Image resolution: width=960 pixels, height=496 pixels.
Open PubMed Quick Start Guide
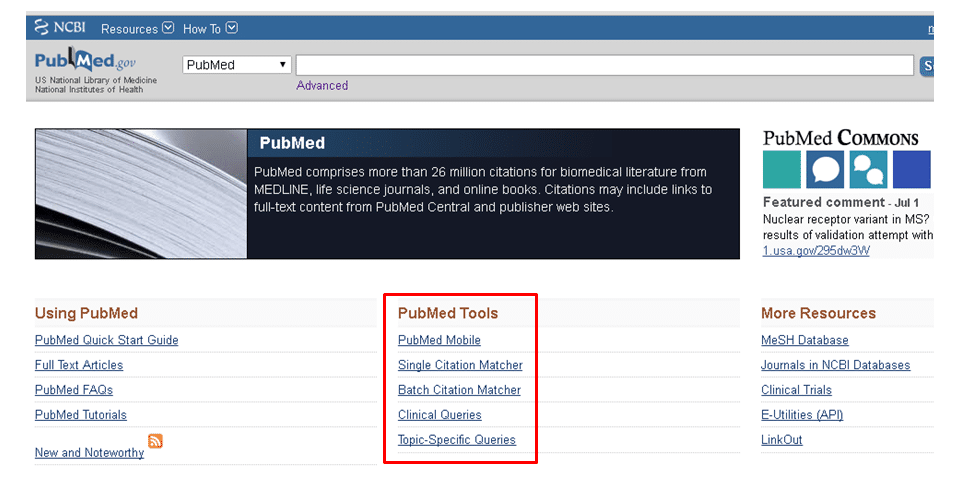point(107,340)
